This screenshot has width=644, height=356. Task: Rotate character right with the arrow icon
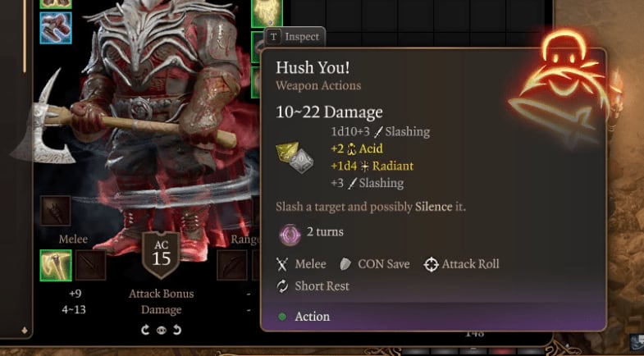click(177, 330)
